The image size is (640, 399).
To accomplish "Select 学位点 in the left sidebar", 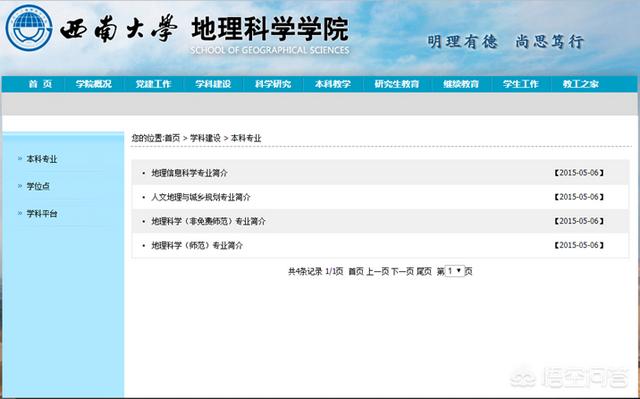I will coord(38,186).
